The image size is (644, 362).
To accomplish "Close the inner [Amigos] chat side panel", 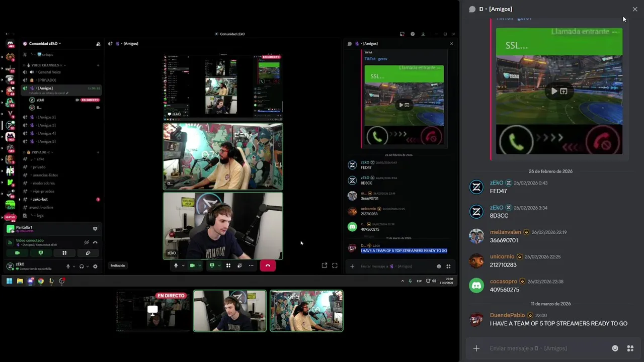I will coord(451,44).
